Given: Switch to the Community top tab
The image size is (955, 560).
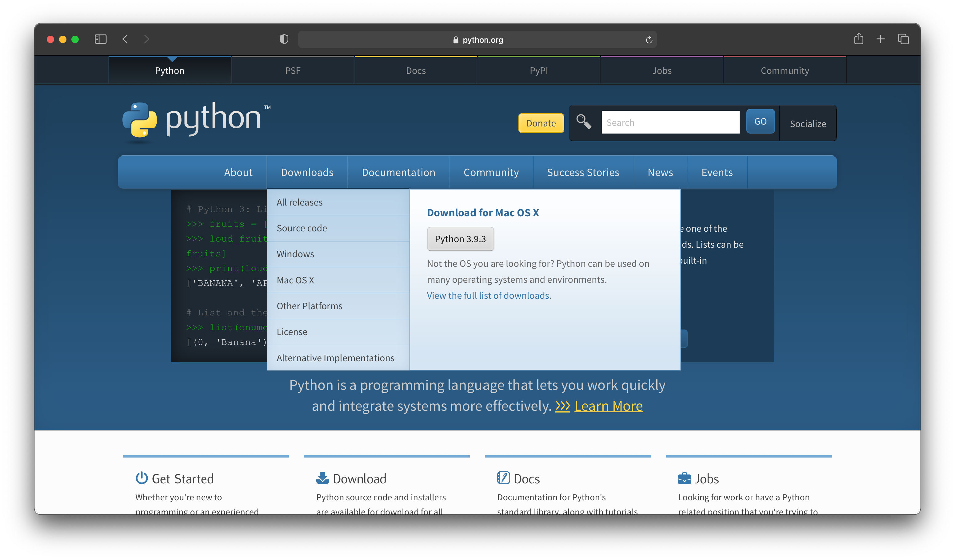Looking at the screenshot, I should tap(785, 70).
